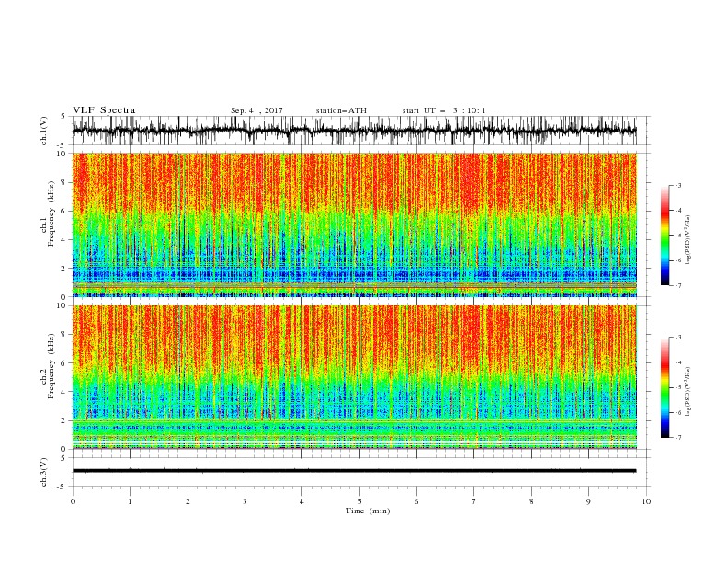Click the ch.1 PSD color scale bar
The width and height of the screenshot is (728, 563).
coord(665,236)
